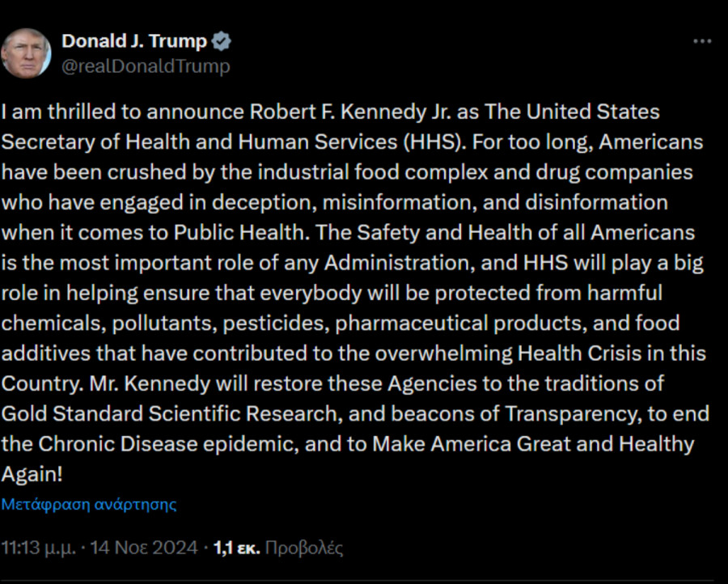Click the blue verified icon next to the name
The width and height of the screenshot is (728, 584).
[x=221, y=40]
